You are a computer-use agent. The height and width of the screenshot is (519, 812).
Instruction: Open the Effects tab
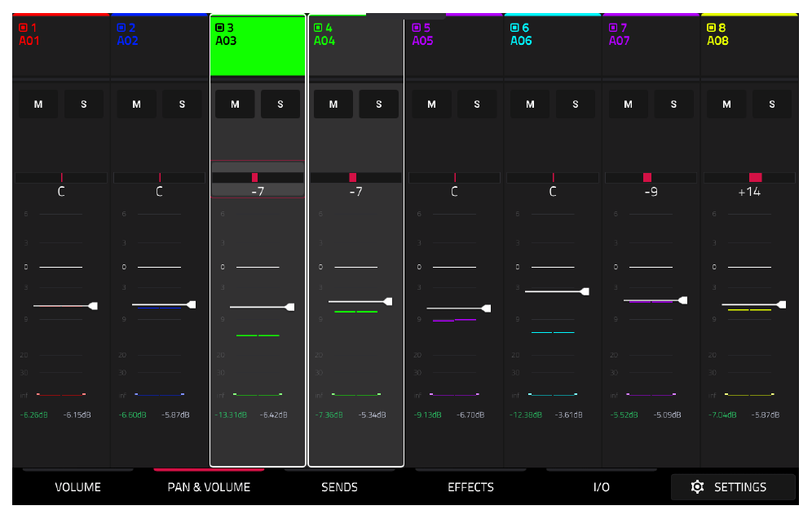(470, 487)
